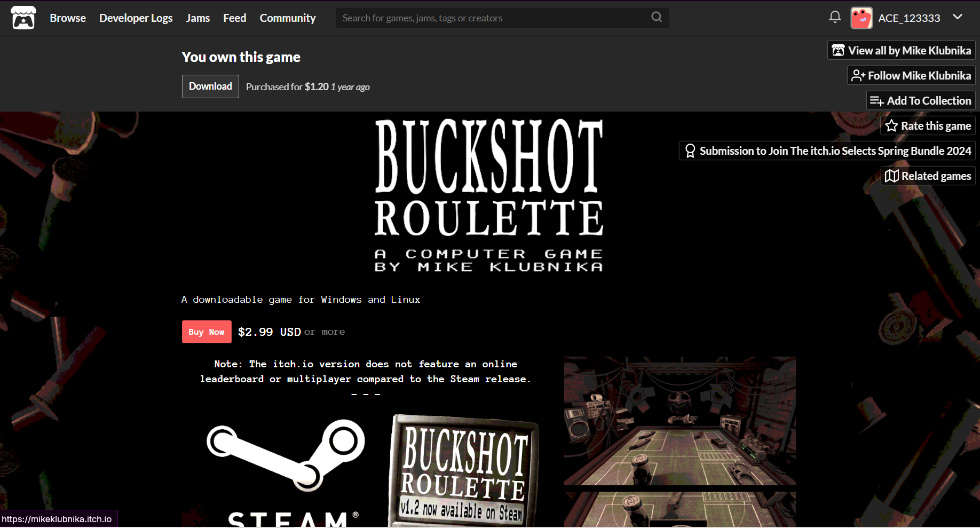Expand the account dropdown arrow
The image size is (980, 528).
click(958, 17)
